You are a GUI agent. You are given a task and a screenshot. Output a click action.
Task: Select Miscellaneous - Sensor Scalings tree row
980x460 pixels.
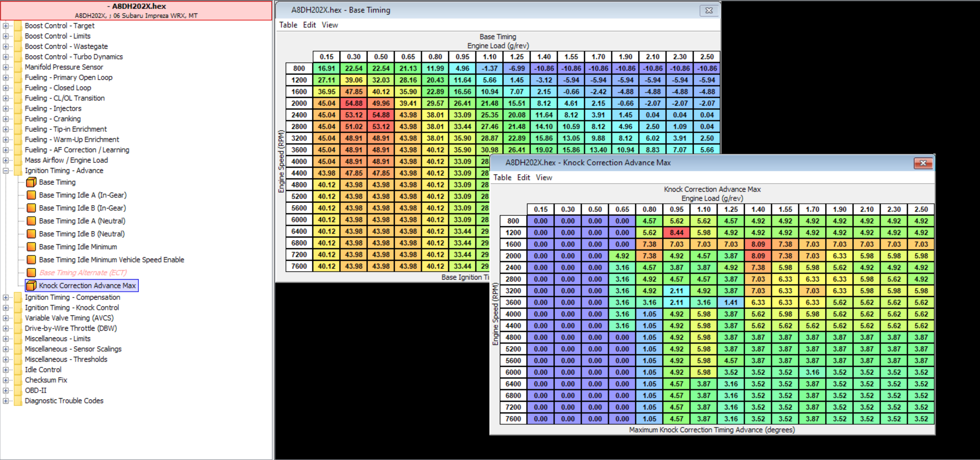click(x=73, y=349)
